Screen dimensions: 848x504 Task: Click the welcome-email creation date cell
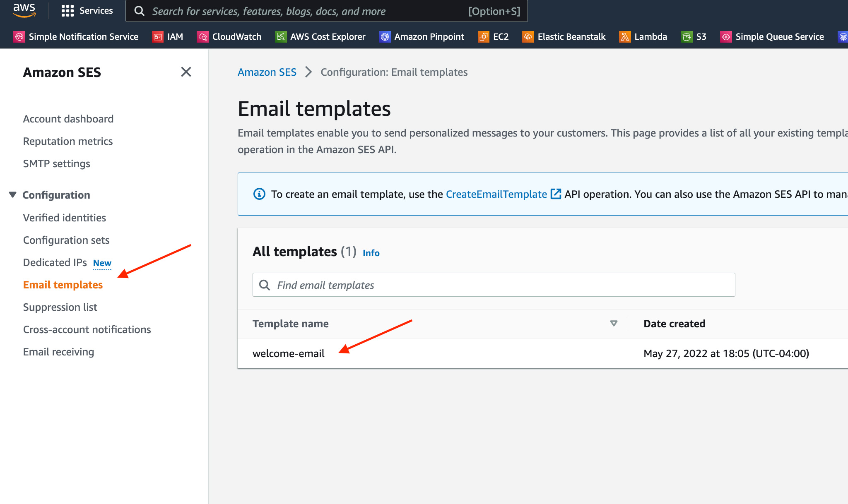pyautogui.click(x=726, y=353)
